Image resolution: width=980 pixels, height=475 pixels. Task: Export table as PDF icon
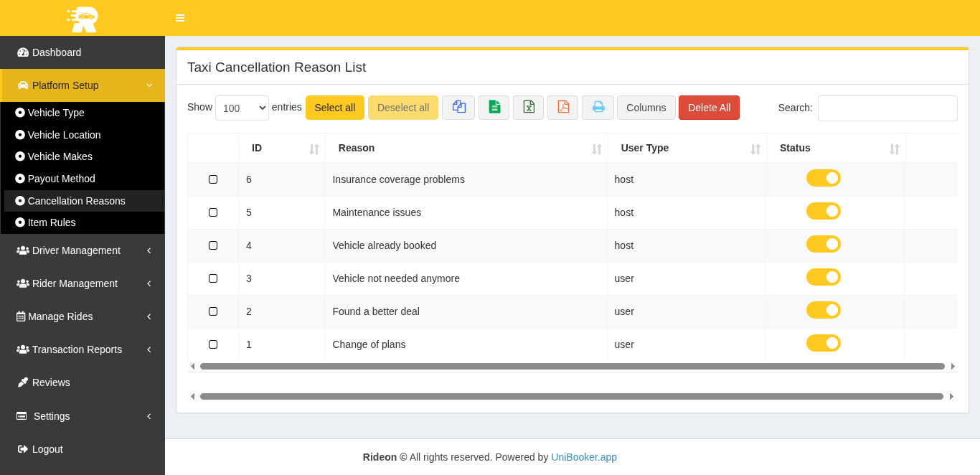562,108
